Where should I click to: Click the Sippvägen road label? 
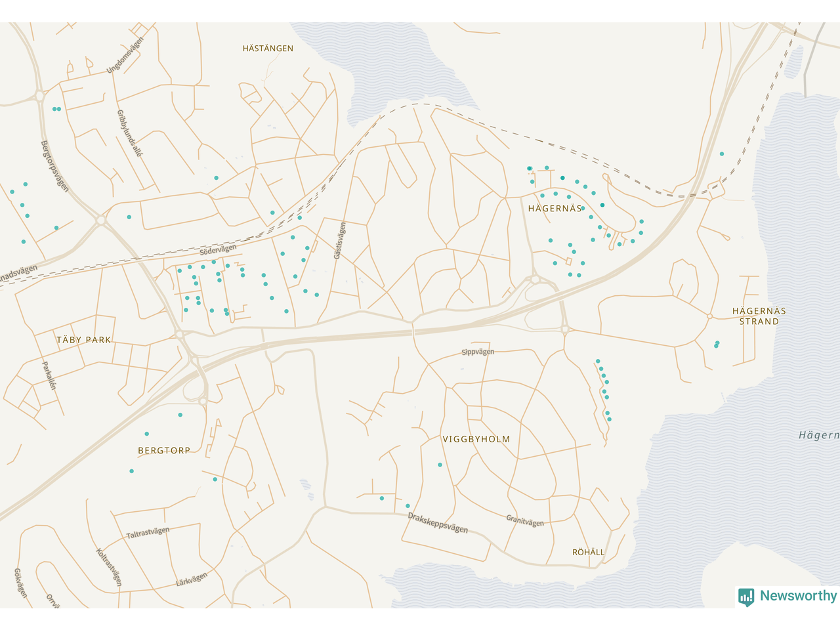tap(478, 352)
